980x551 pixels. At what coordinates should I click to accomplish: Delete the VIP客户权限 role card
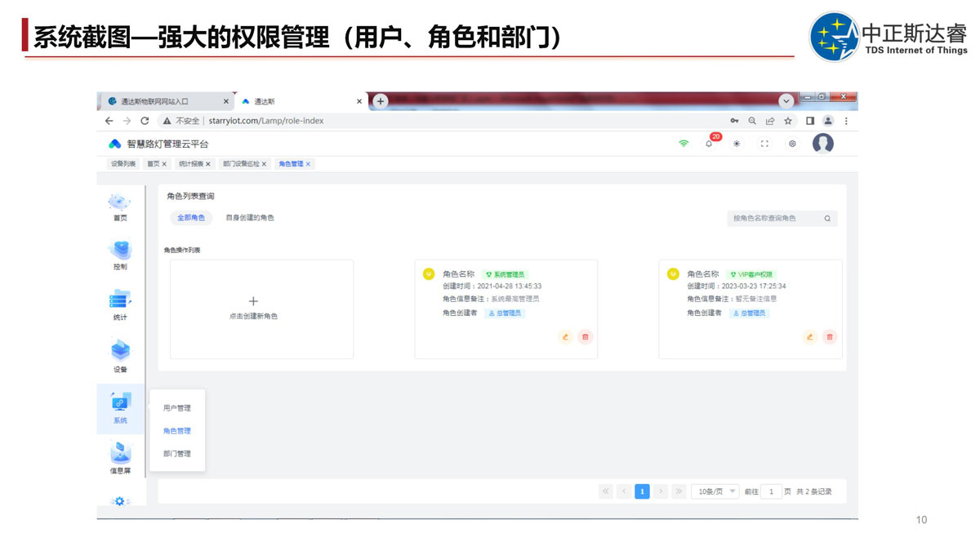830,336
